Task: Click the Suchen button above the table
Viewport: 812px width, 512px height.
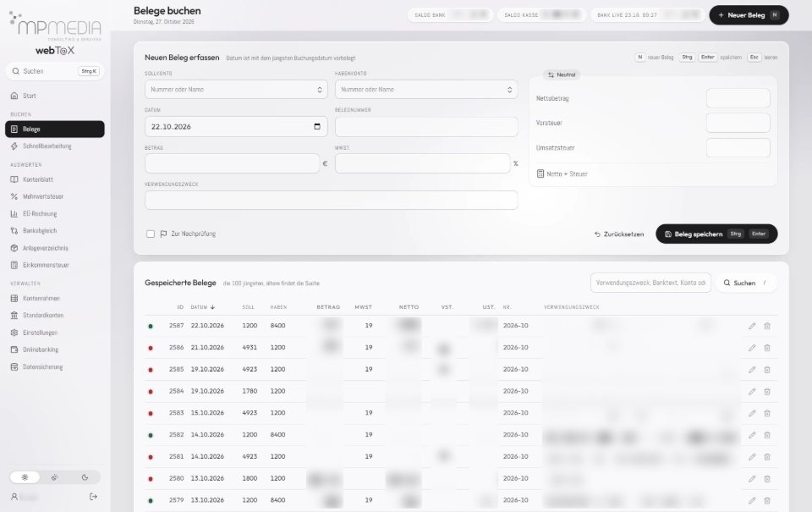Action: click(x=746, y=283)
